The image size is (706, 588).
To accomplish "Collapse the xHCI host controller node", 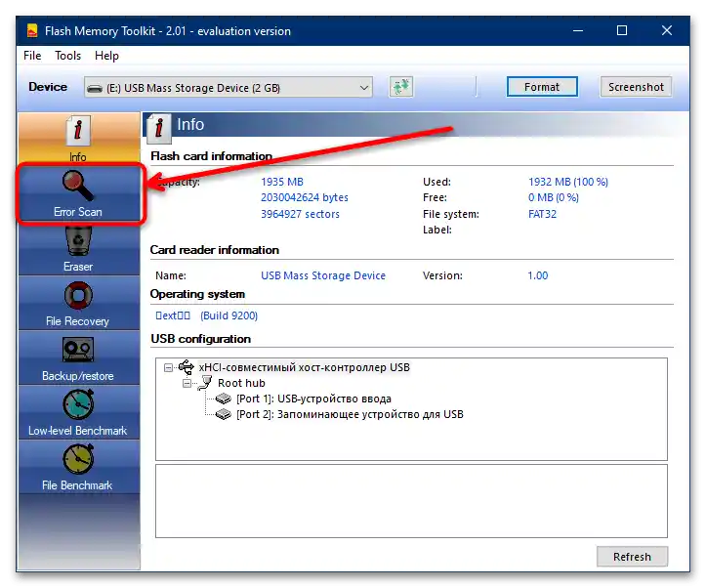I will (168, 368).
